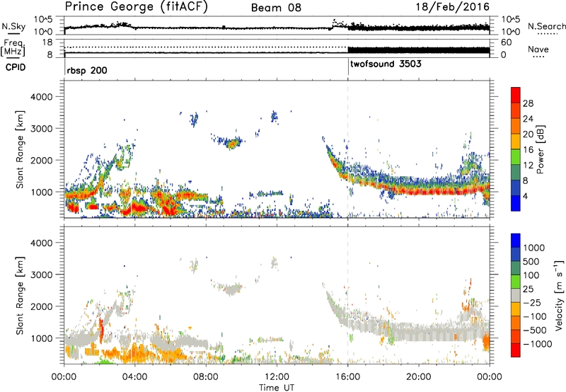
Task: Click the 'CPID' row label
Action: click(16, 67)
